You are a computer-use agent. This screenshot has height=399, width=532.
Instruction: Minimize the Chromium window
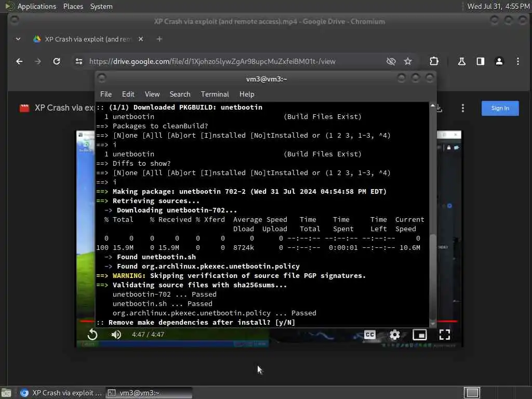click(495, 20)
